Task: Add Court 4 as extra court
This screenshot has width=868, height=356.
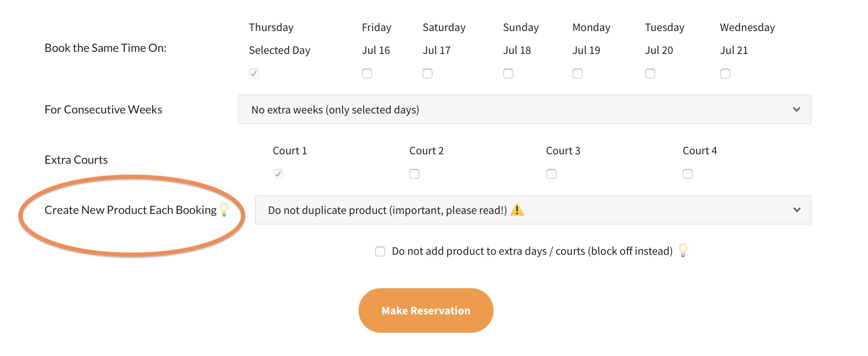Action: [x=688, y=174]
